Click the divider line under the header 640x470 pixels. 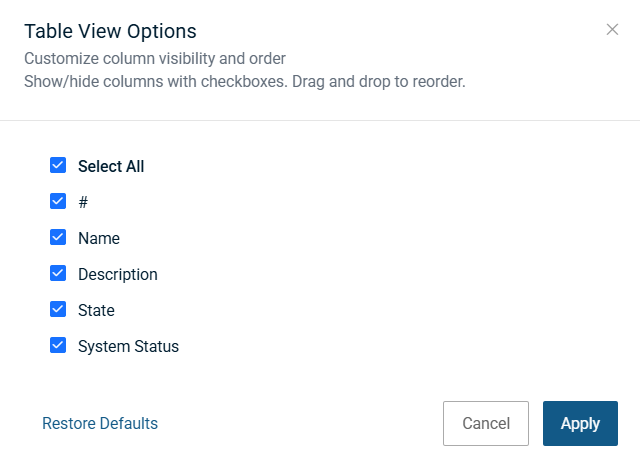320,121
